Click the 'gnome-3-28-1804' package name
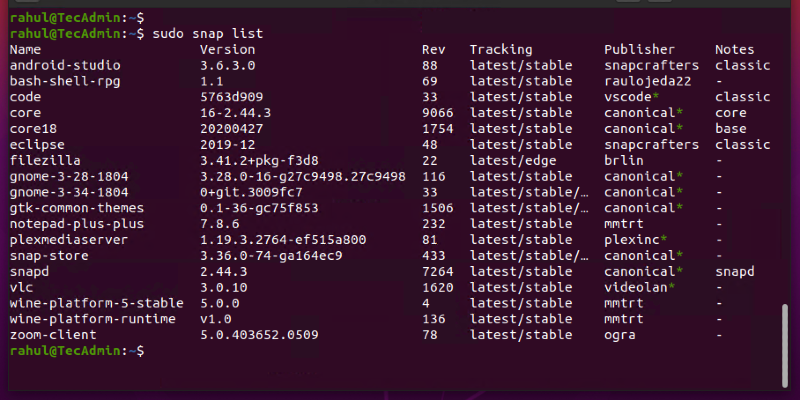The image size is (800, 400). click(x=69, y=177)
